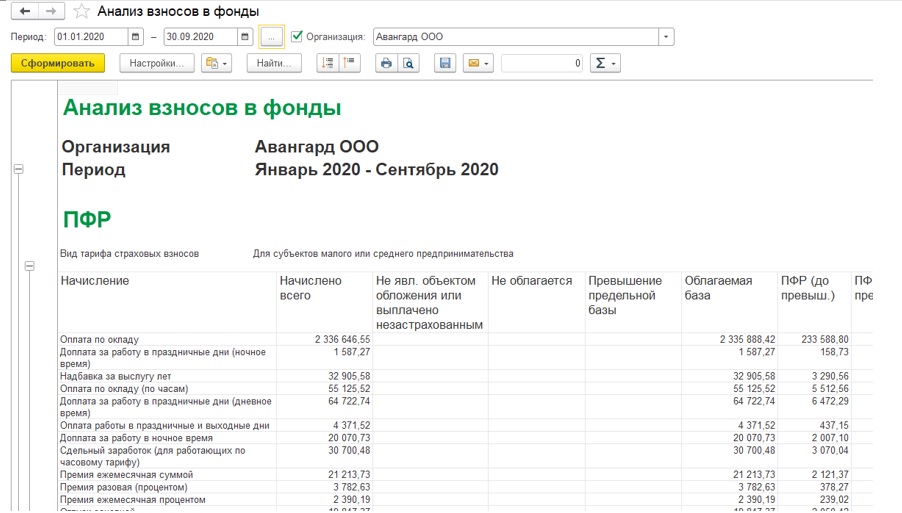
Task: Open the report variants dropdown
Action: (x=216, y=63)
